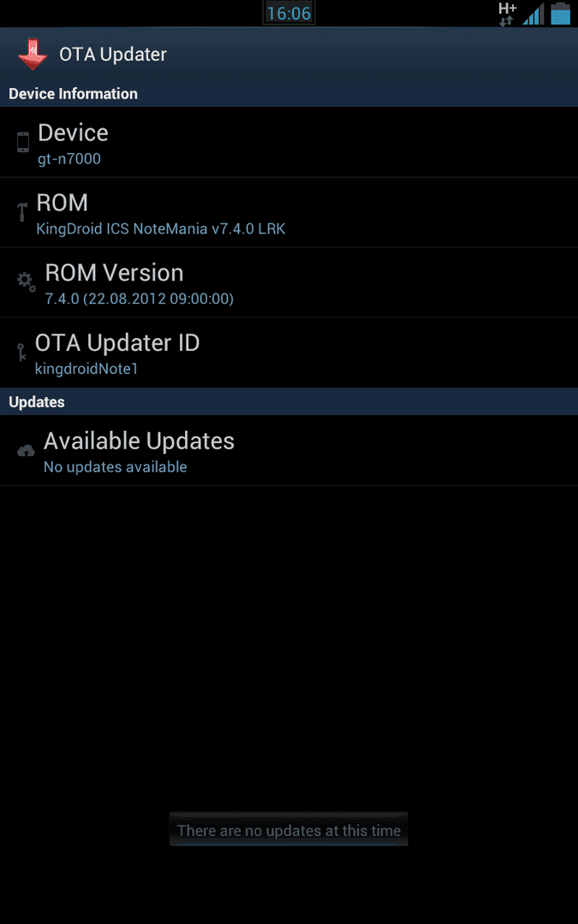
Task: Tap the 'No updates available' text
Action: [x=116, y=467]
